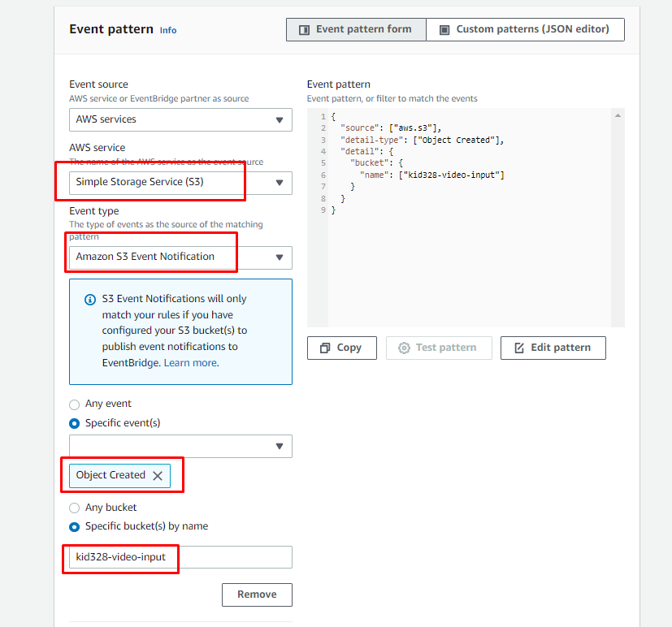
Task: Click the Copy button's copy icon
Action: click(325, 348)
